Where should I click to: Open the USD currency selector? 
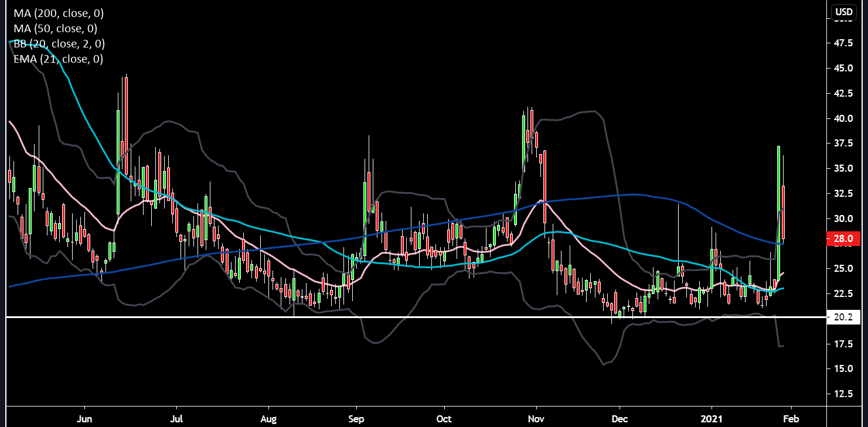coord(844,12)
